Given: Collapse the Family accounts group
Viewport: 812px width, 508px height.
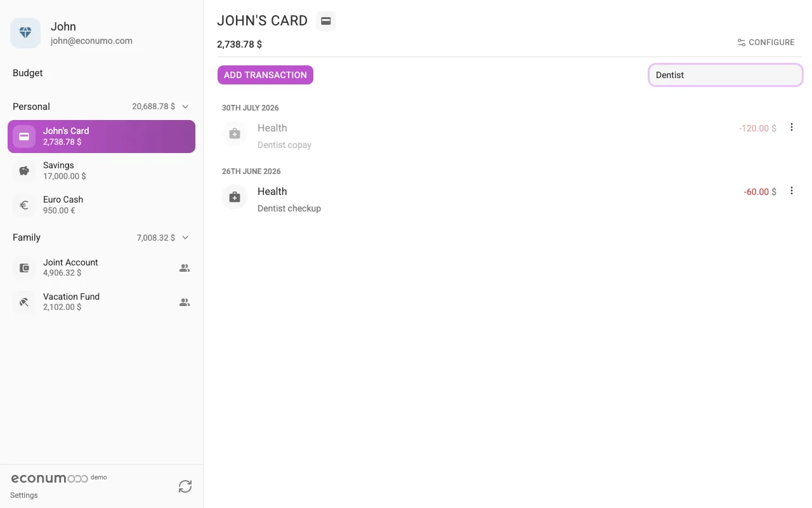Looking at the screenshot, I should click(x=185, y=237).
